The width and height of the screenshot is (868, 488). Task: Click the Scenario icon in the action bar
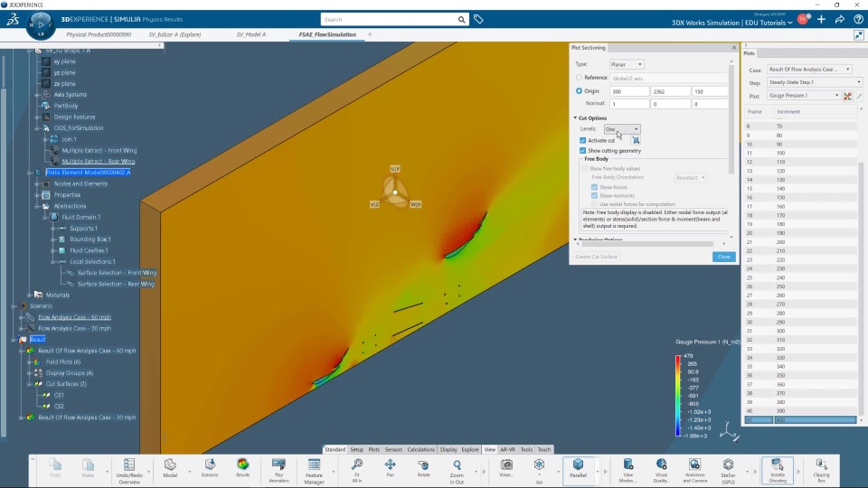click(x=210, y=468)
